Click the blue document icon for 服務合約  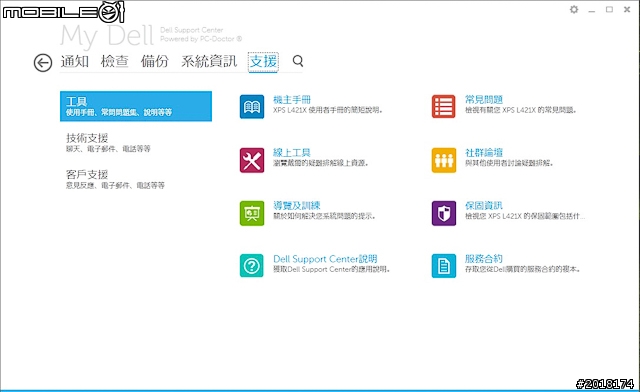[444, 266]
